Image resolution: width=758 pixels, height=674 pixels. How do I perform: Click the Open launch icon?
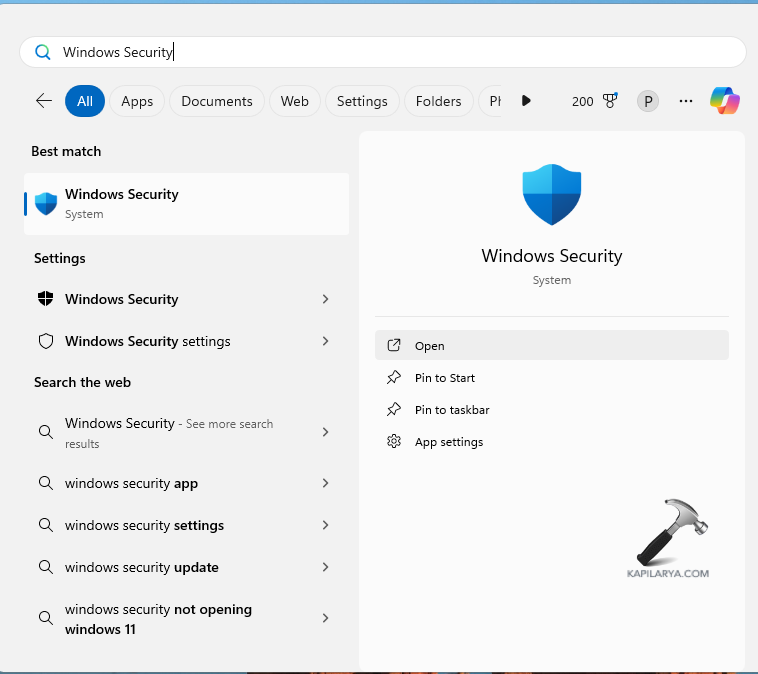click(x=394, y=345)
